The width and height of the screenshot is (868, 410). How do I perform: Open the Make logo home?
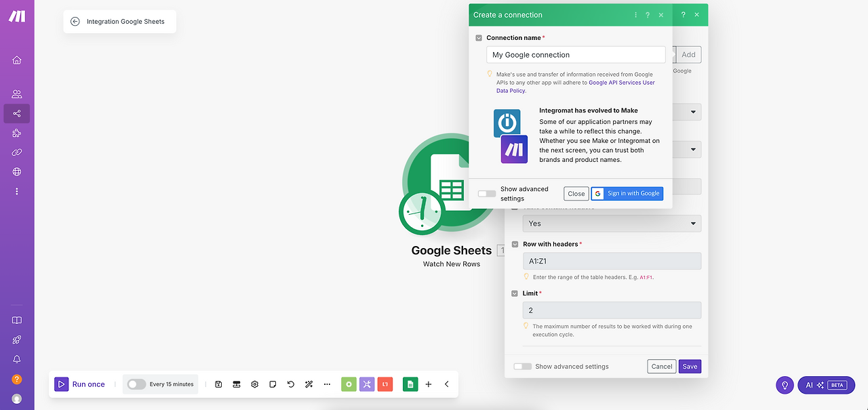click(17, 16)
